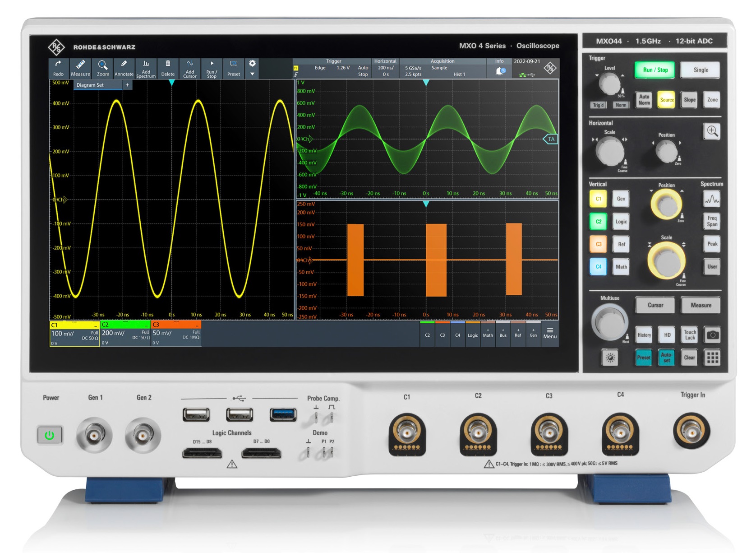Screen dimensions: 756x553
Task: Expand the toolbar dropdown arrow below gear
Action: pyautogui.click(x=252, y=74)
